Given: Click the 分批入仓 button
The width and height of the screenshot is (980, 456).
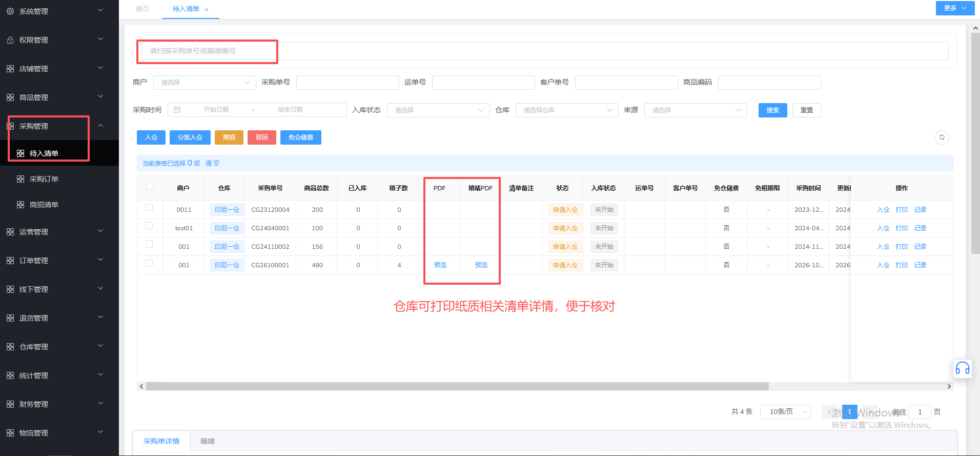Looking at the screenshot, I should coord(190,137).
